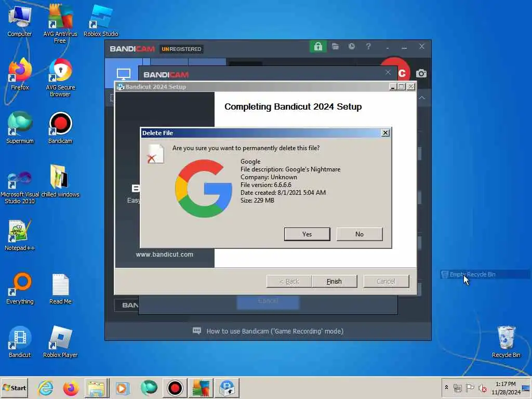Close the Delete File dialog
The image size is (532, 399).
(385, 133)
